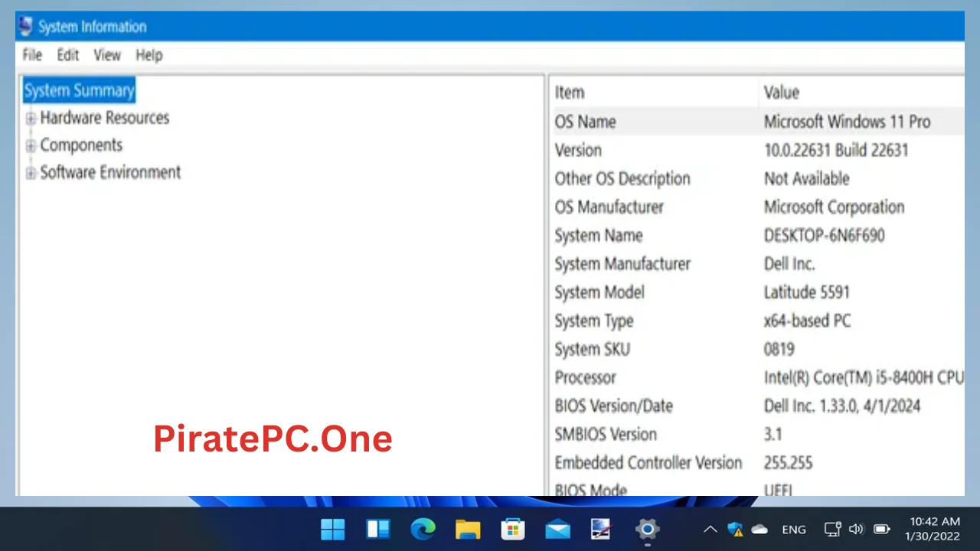The image size is (980, 551).
Task: Select the Software Environment tree item
Action: tap(110, 172)
